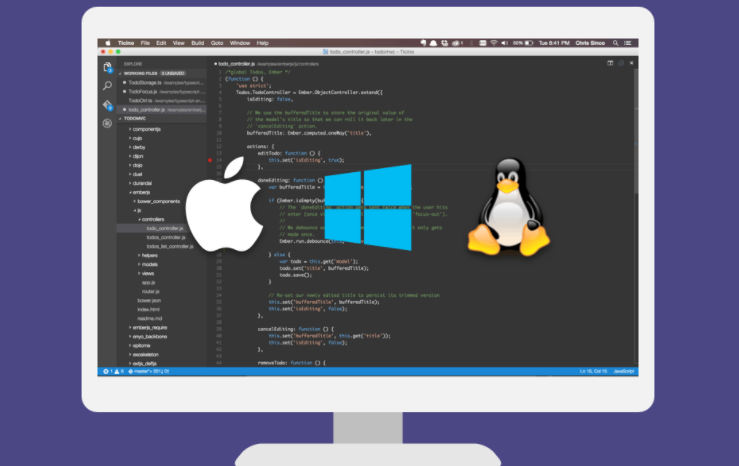Open TodoCtrl.ts in Working Files
Screen dimensions: 739x466
(162, 100)
